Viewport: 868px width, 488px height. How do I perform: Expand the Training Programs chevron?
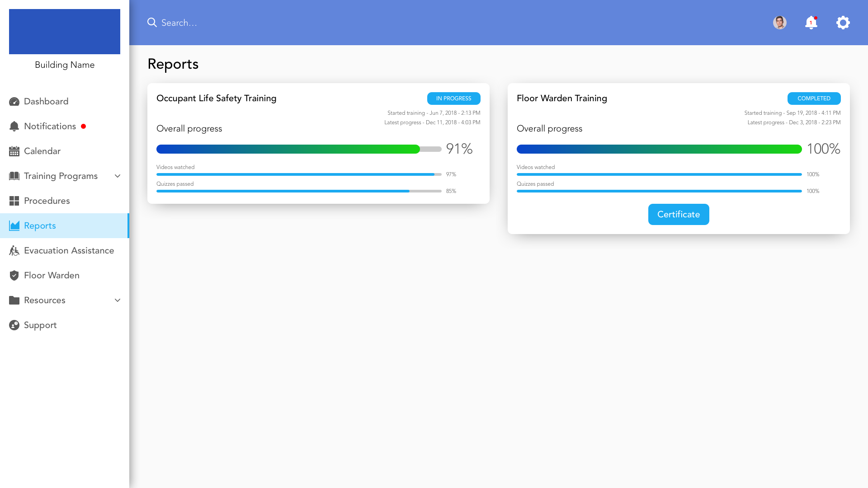pos(118,176)
